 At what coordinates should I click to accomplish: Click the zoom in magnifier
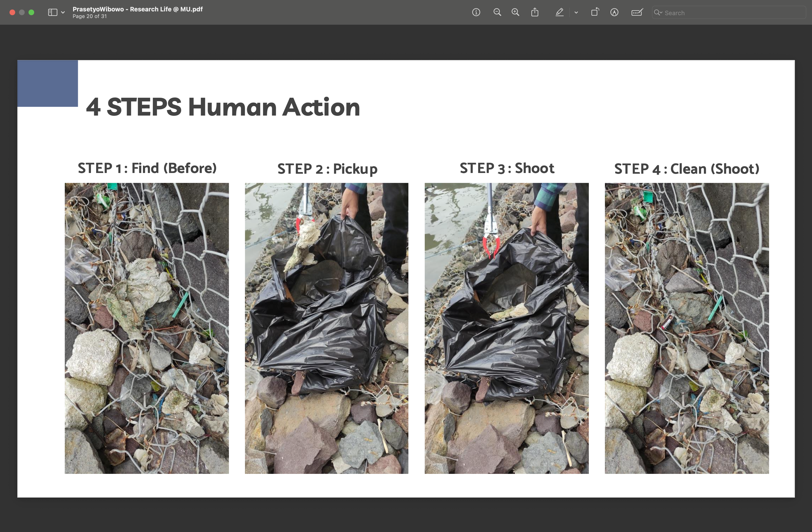click(x=515, y=13)
